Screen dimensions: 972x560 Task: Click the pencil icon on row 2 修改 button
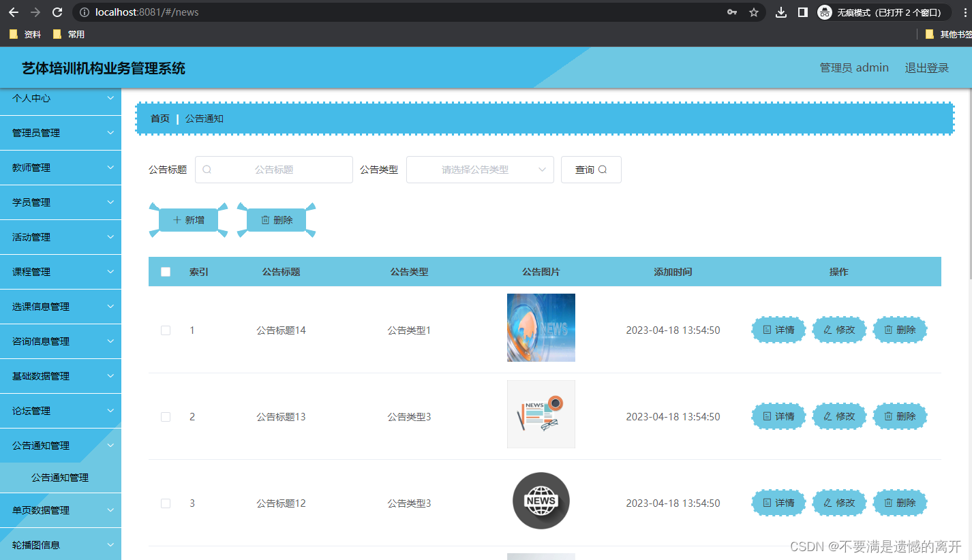(x=827, y=416)
